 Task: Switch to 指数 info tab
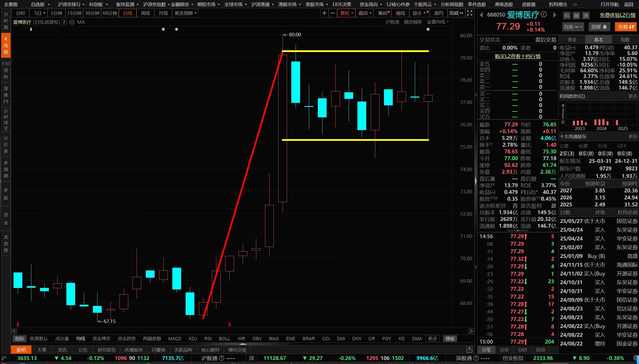[x=625, y=40]
